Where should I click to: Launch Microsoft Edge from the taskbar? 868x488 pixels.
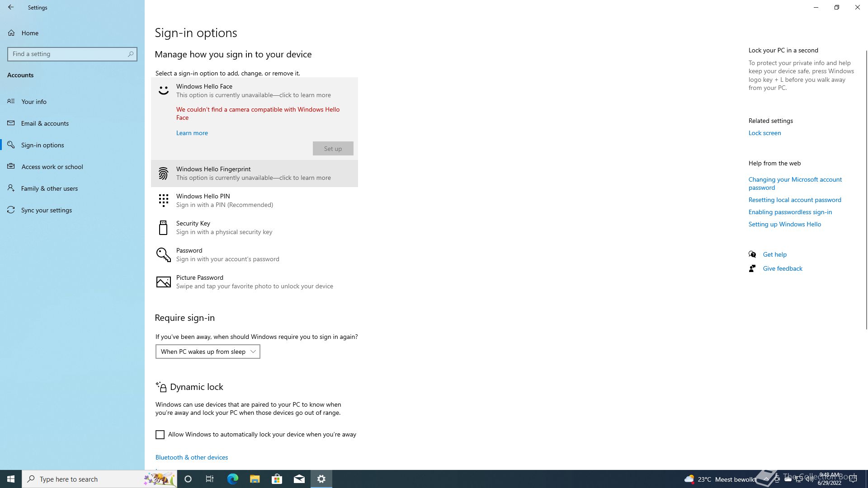[x=232, y=479]
